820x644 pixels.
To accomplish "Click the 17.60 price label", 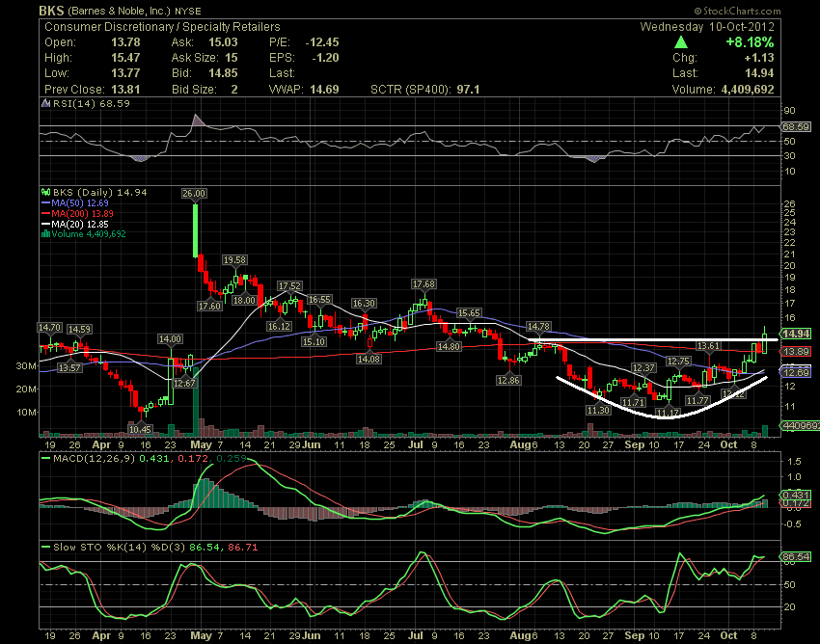I will pyautogui.click(x=209, y=306).
